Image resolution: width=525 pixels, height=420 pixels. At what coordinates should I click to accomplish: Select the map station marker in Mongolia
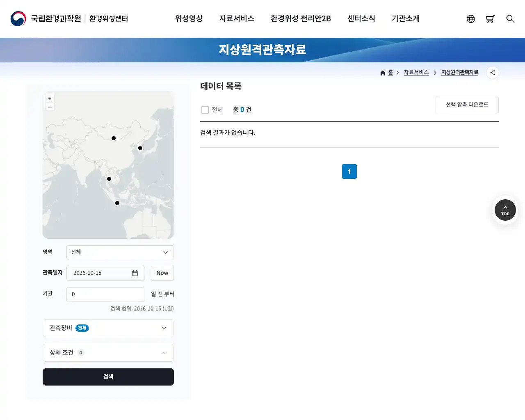click(x=114, y=138)
